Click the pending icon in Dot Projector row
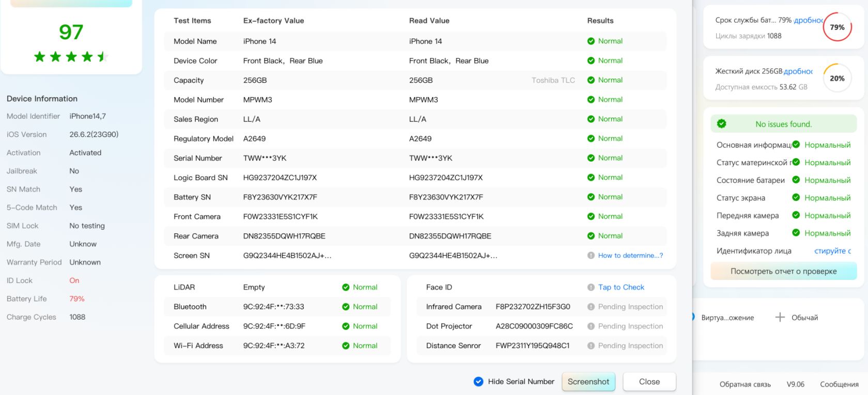The width and height of the screenshot is (868, 395). [591, 326]
